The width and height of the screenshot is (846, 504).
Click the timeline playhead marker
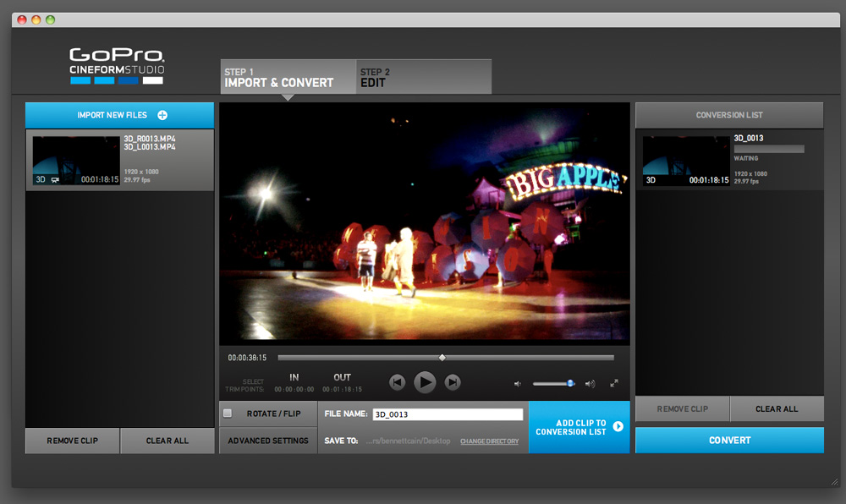point(442,358)
